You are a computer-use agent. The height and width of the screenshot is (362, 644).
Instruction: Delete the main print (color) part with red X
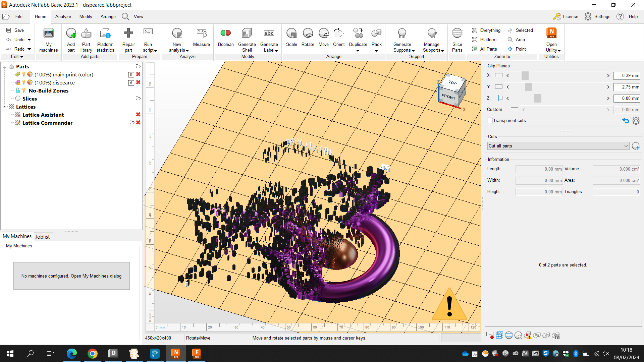[138, 74]
